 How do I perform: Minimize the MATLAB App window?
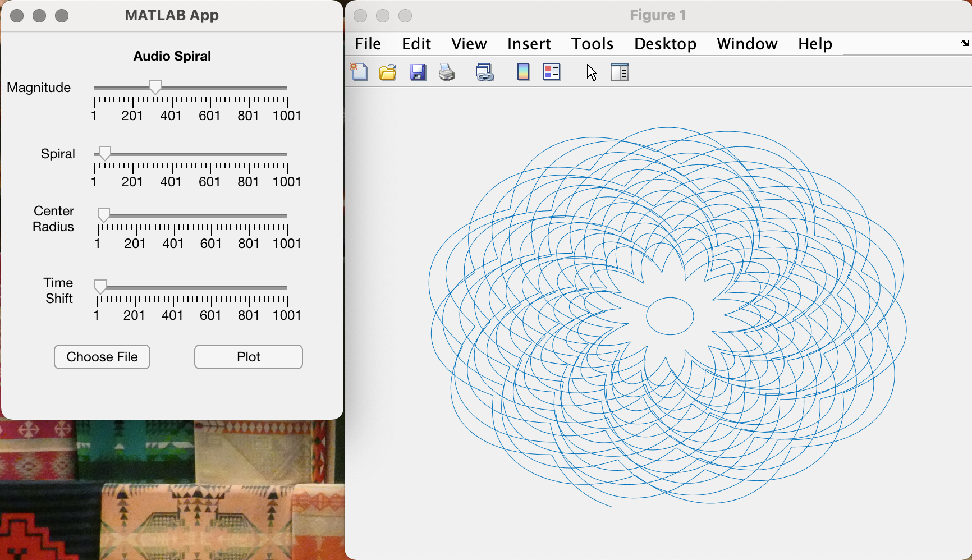39,16
